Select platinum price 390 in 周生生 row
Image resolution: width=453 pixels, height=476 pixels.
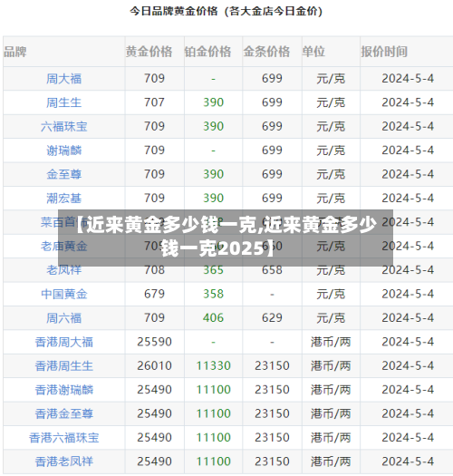tap(213, 102)
